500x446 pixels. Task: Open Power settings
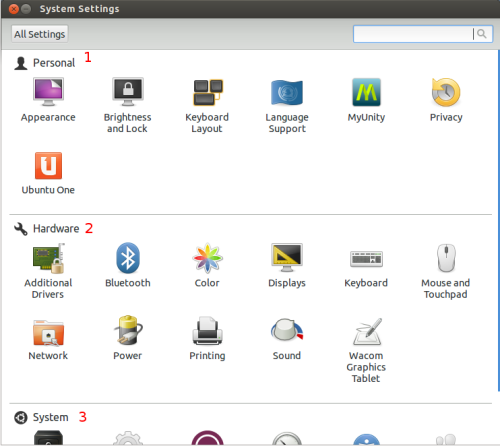click(128, 338)
